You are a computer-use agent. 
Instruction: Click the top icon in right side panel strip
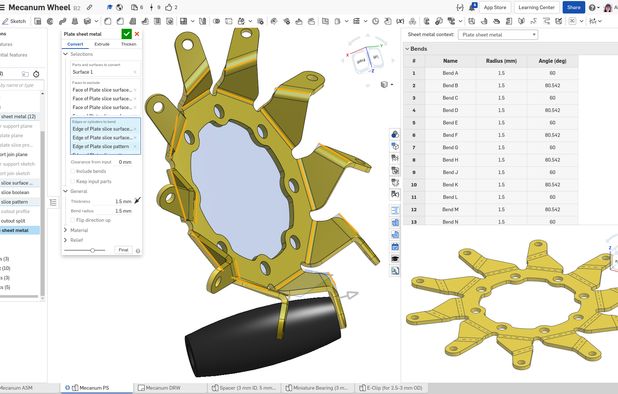pyautogui.click(x=395, y=134)
